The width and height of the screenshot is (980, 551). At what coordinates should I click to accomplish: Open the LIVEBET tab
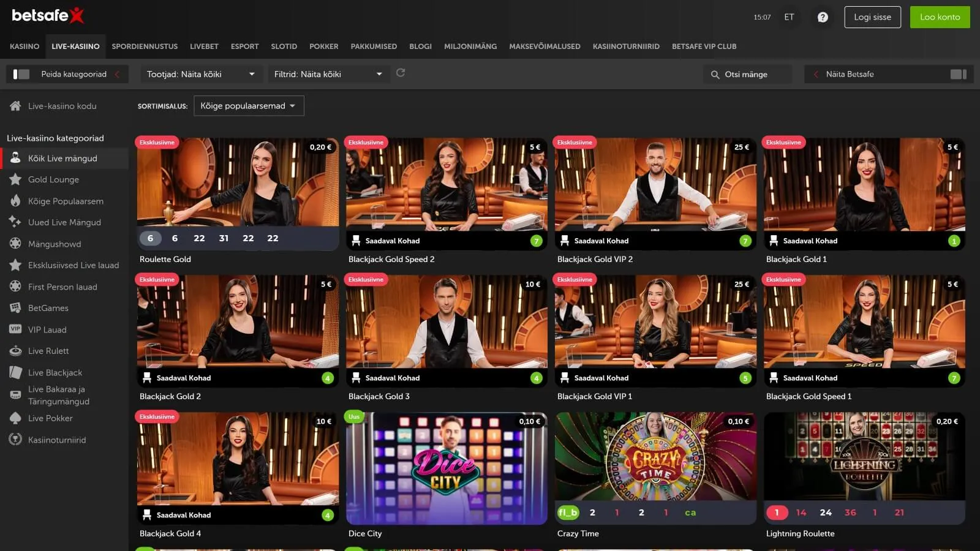coord(204,47)
